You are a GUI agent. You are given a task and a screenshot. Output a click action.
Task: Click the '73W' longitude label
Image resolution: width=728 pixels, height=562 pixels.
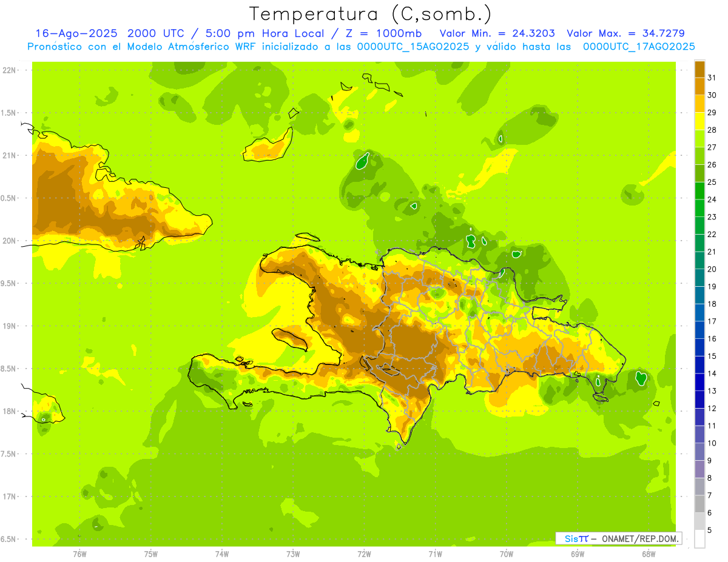coord(293,554)
